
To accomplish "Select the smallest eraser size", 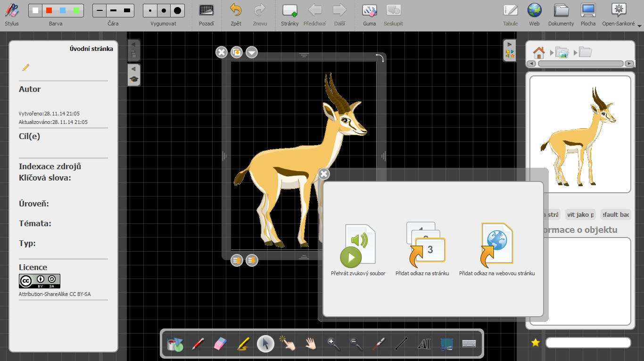I will coord(151,10).
